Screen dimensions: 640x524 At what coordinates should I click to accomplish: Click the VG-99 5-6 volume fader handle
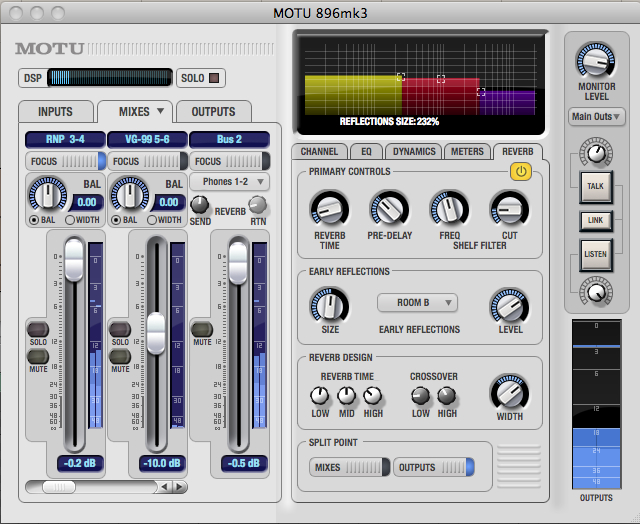[x=156, y=333]
